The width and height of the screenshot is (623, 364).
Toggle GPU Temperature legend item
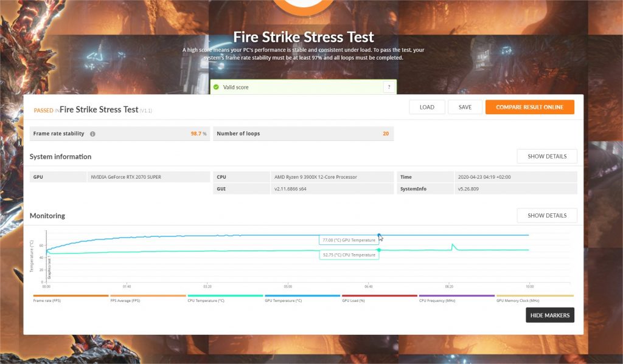tap(302, 298)
